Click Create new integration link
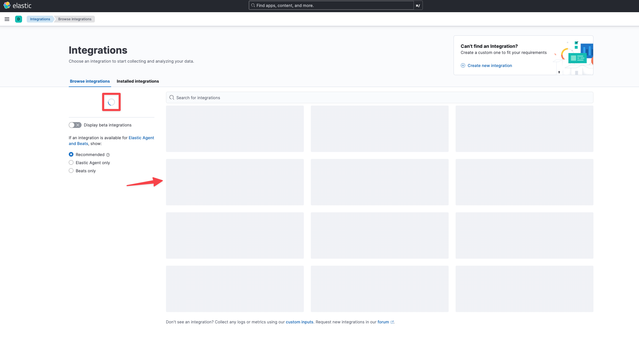639x364 pixels. click(x=490, y=66)
